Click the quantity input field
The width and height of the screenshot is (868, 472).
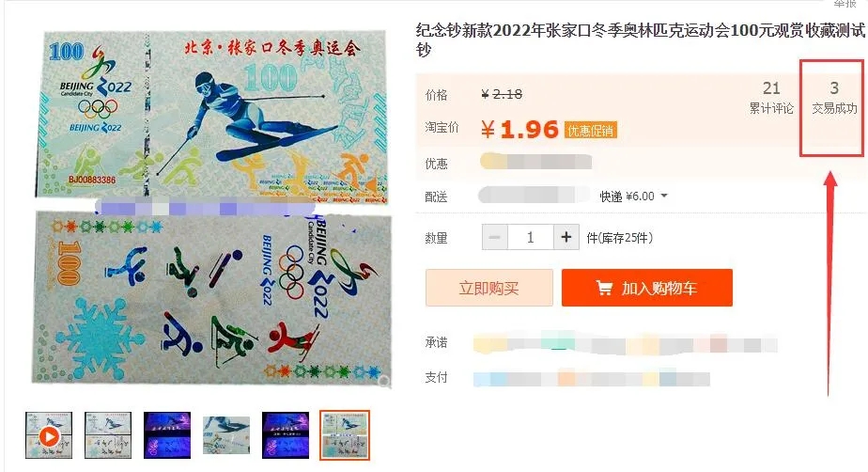531,238
